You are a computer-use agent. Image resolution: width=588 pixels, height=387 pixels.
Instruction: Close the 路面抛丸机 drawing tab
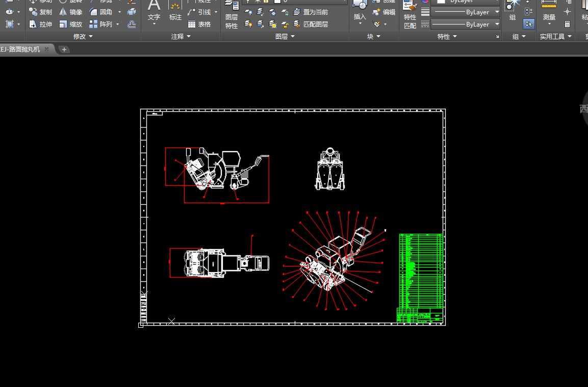click(46, 49)
